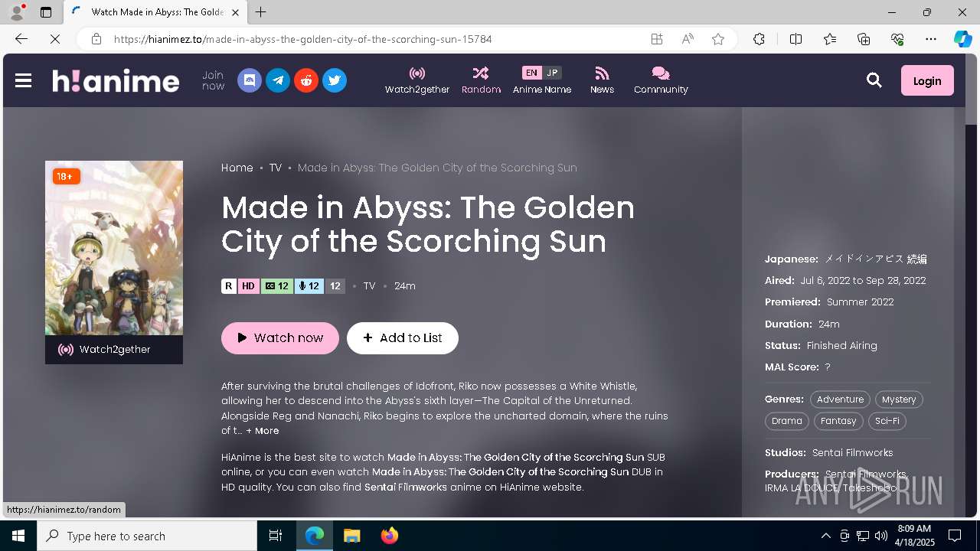Open the app available icon in address bar

tap(657, 39)
